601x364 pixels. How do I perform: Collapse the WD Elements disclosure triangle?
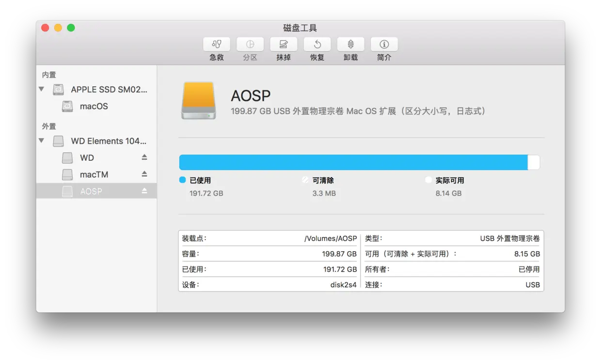(x=42, y=141)
